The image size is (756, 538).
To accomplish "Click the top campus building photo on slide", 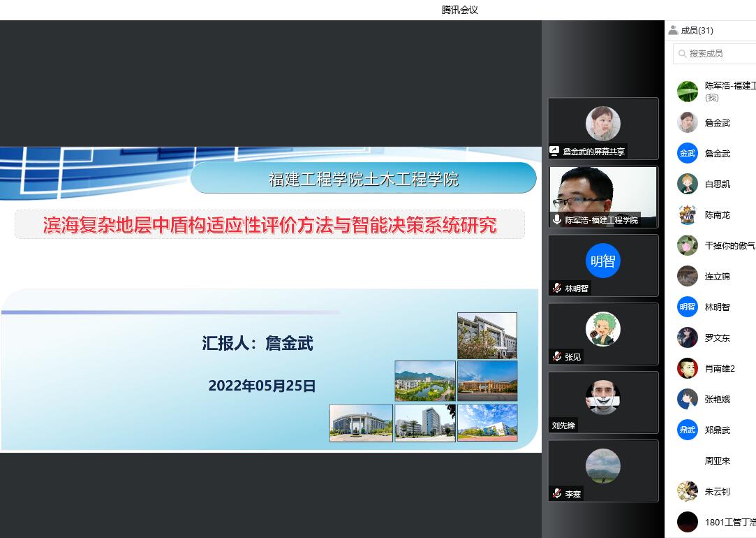I will click(487, 336).
